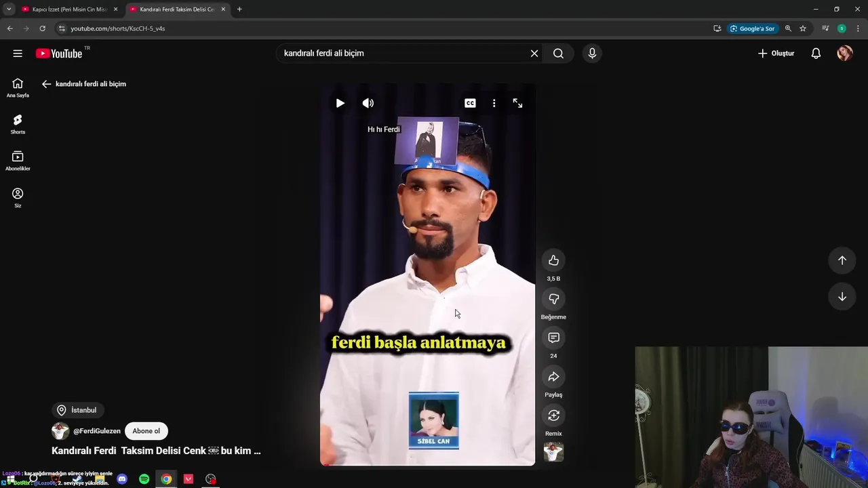
Task: Open the Oluştur create menu
Action: point(776,54)
